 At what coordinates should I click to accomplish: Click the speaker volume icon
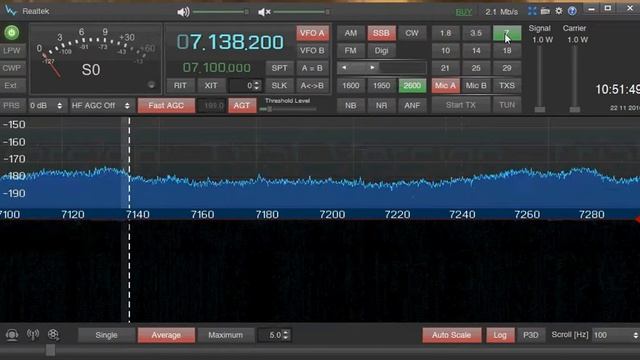coord(183,12)
